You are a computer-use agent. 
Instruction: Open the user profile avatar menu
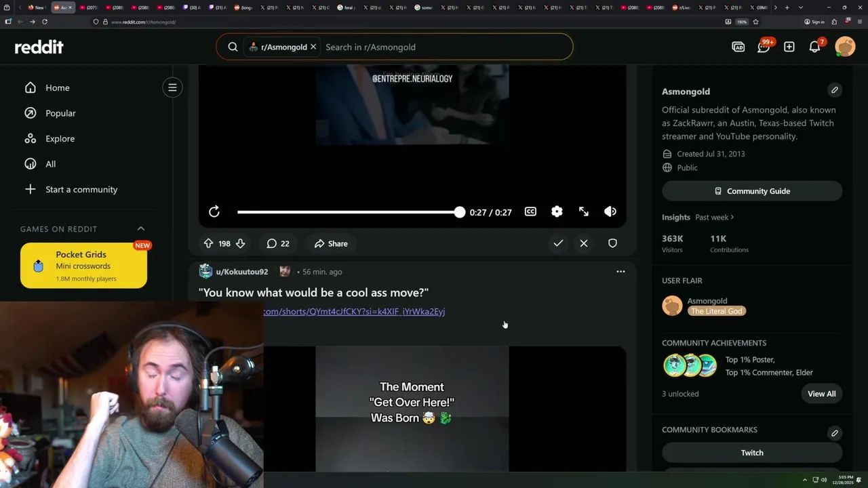pyautogui.click(x=845, y=47)
